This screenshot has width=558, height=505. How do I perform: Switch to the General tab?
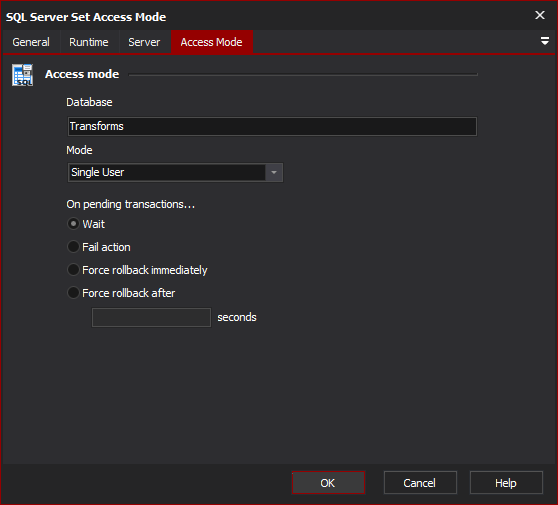[x=31, y=42]
